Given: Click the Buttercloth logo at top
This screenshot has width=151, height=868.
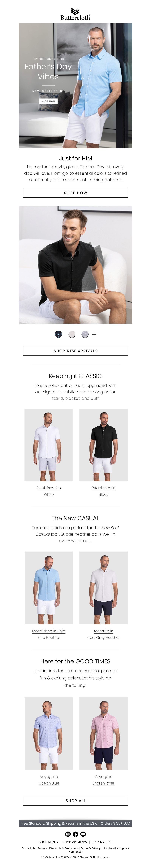Looking at the screenshot, I should pyautogui.click(x=75, y=14).
